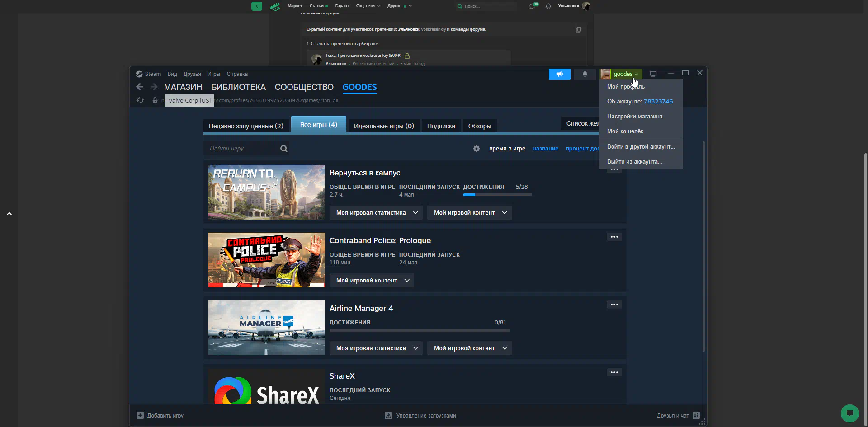Open three-dot menu for Airline Manager 4
The image size is (868, 427).
(614, 305)
